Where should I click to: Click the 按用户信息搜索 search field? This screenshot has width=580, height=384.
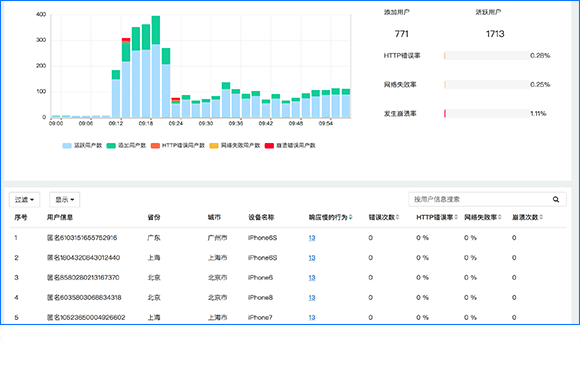point(480,199)
